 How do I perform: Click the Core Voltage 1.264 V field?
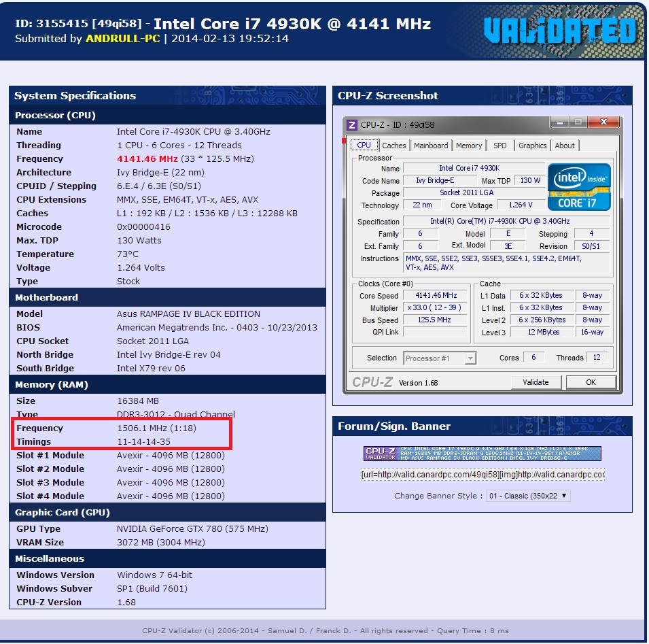(x=521, y=205)
